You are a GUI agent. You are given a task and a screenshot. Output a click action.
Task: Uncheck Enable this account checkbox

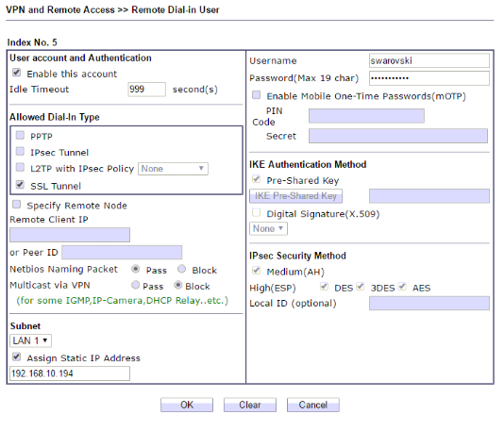17,73
